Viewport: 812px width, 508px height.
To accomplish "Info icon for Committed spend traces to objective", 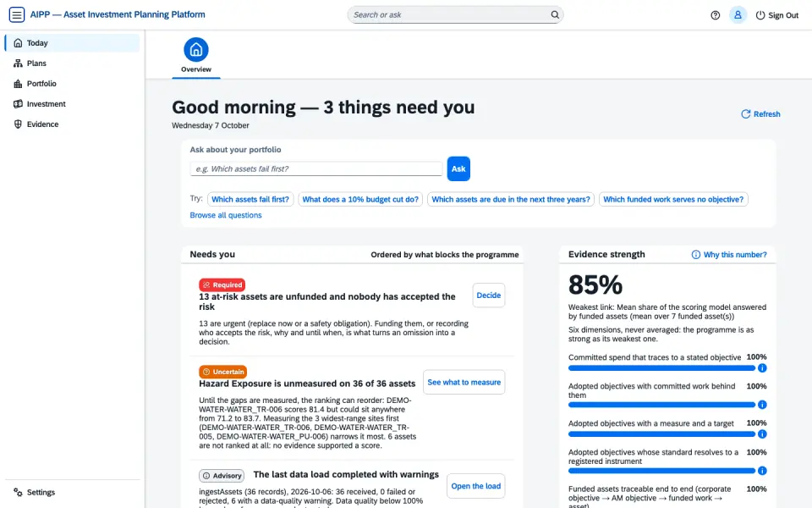I will pyautogui.click(x=762, y=368).
